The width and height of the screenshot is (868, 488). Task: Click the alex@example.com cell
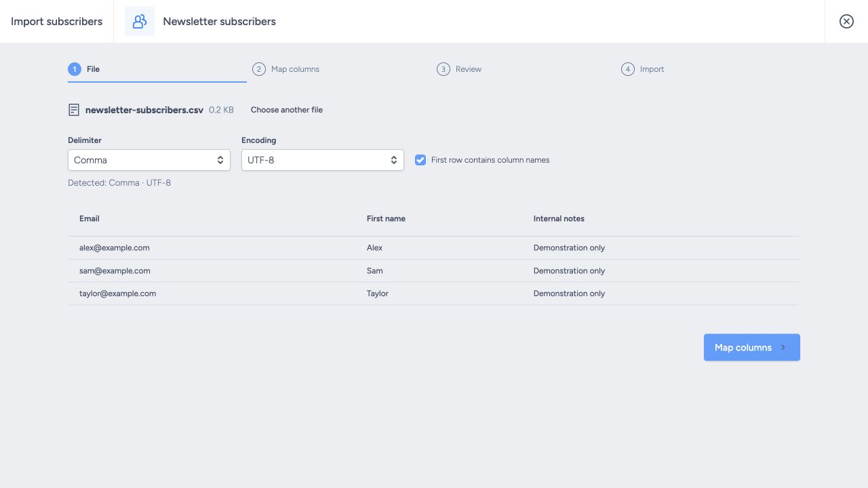(x=115, y=248)
